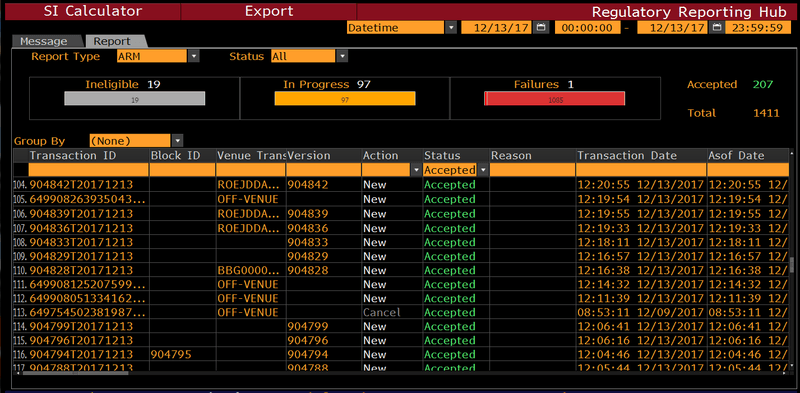Screen dimensions: 800x393
Task: Open the SI Calculator menu
Action: (x=92, y=11)
